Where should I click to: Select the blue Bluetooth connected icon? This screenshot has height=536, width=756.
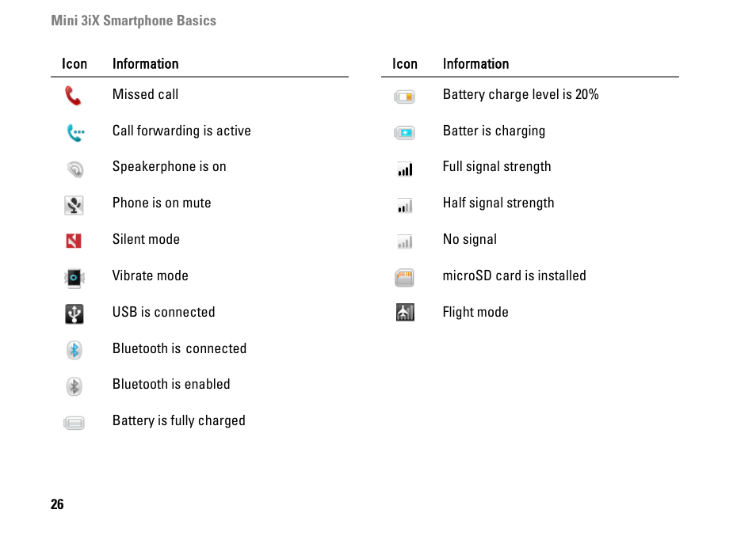(74, 350)
